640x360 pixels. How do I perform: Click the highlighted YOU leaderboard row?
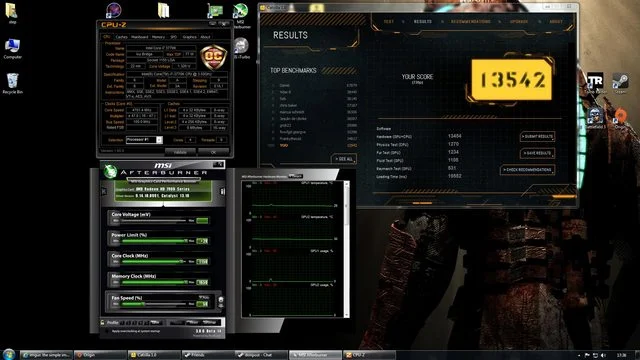(312, 145)
